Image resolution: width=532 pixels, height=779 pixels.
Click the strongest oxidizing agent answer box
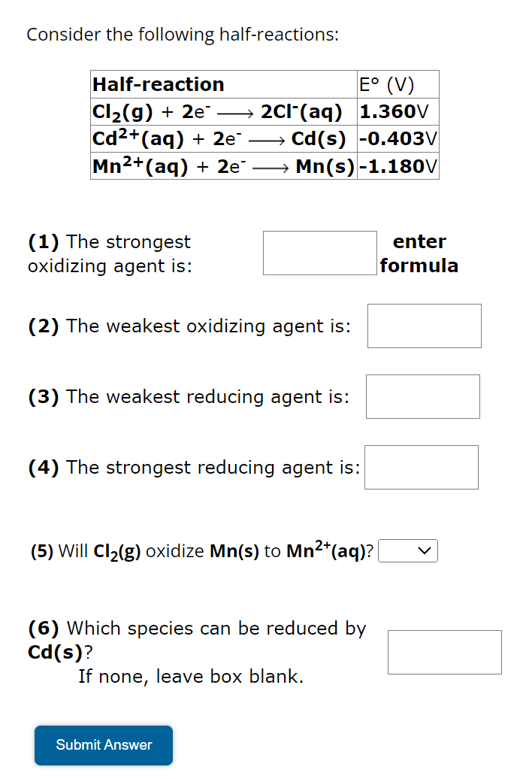click(319, 253)
